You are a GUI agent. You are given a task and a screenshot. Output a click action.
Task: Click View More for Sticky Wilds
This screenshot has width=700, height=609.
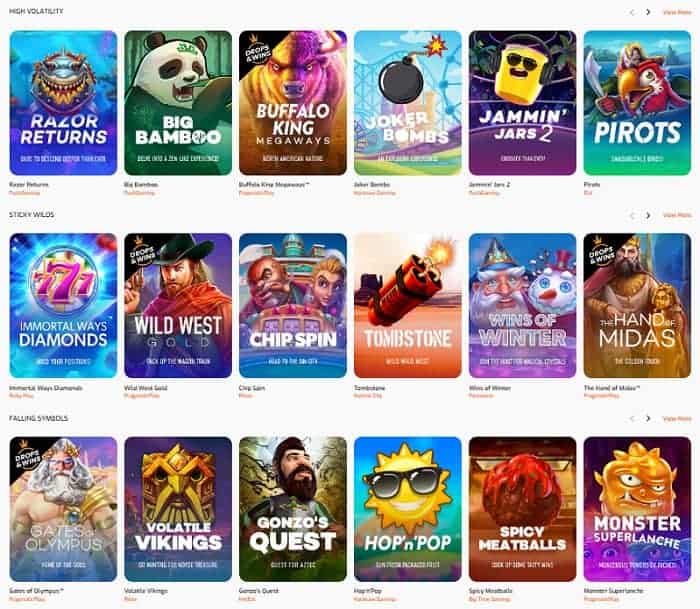pyautogui.click(x=677, y=215)
